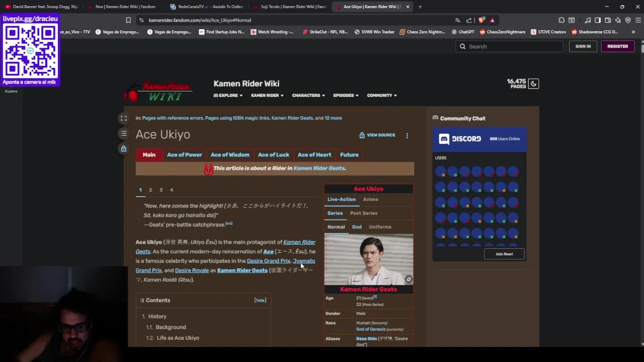
Task: Click the wiki Search field
Action: 509,46
